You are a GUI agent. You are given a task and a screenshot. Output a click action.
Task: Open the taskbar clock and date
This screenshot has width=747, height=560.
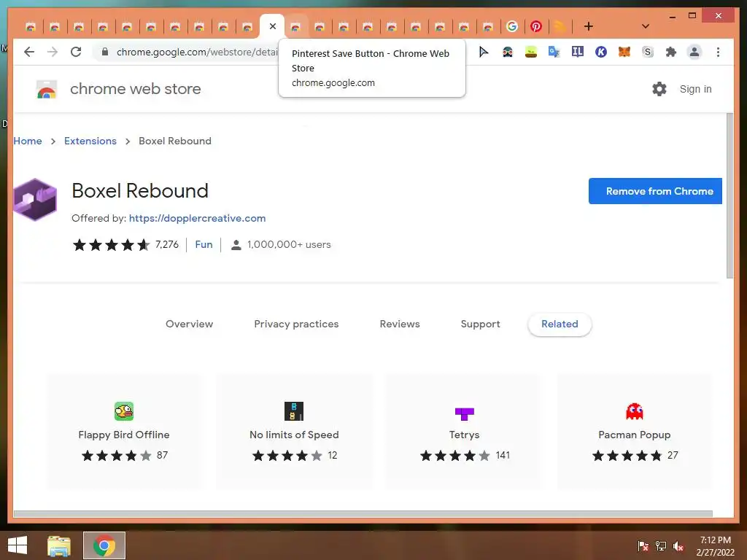(715, 546)
